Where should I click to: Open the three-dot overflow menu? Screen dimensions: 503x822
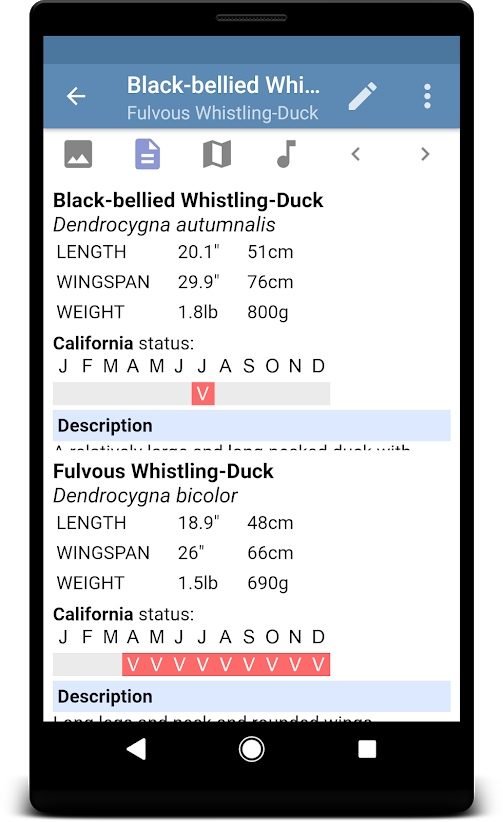tap(427, 96)
